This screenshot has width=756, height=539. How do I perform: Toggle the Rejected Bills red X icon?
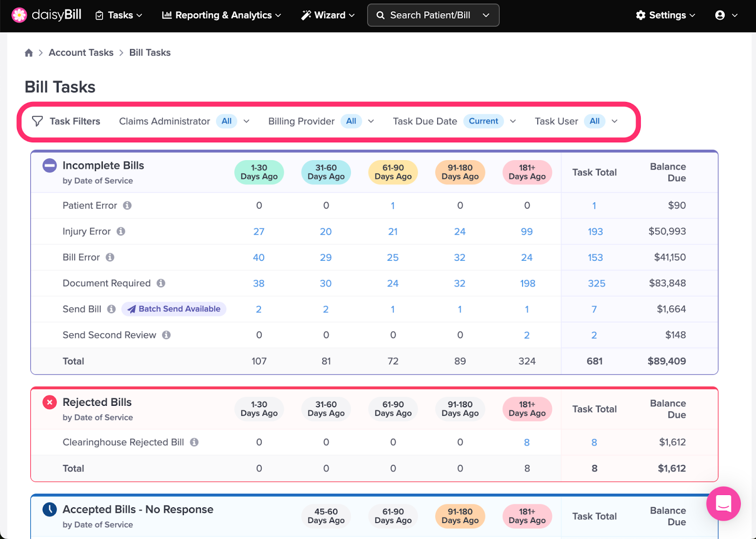(50, 402)
